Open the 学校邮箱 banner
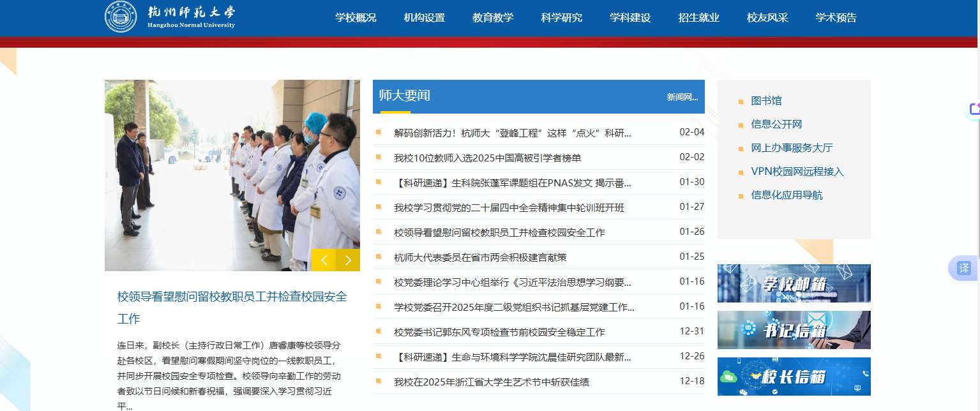This screenshot has width=980, height=411. (794, 283)
